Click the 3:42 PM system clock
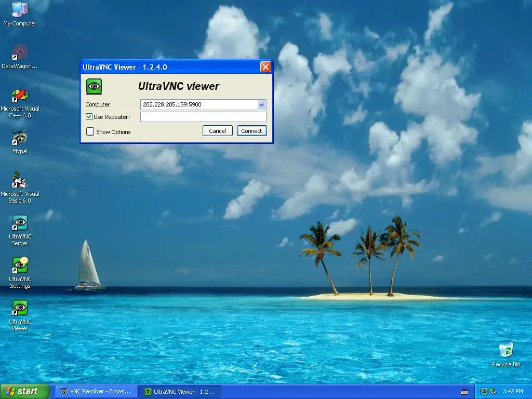Viewport: 532px width, 399px height. [x=513, y=391]
